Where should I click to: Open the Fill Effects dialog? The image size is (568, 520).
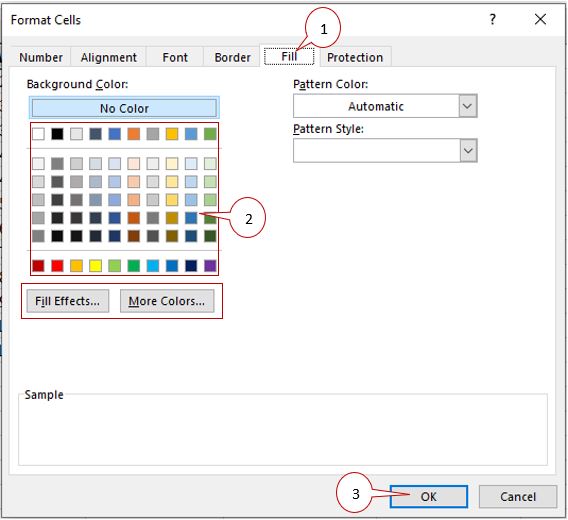[67, 301]
